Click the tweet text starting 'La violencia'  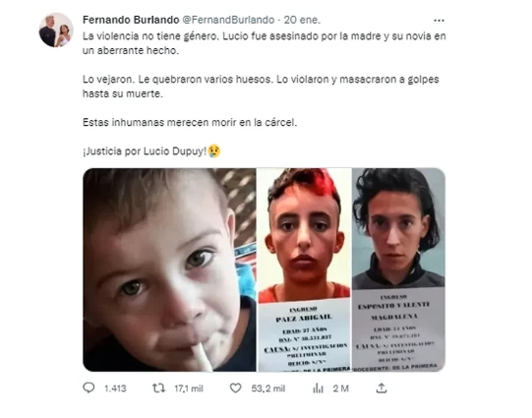(x=265, y=43)
